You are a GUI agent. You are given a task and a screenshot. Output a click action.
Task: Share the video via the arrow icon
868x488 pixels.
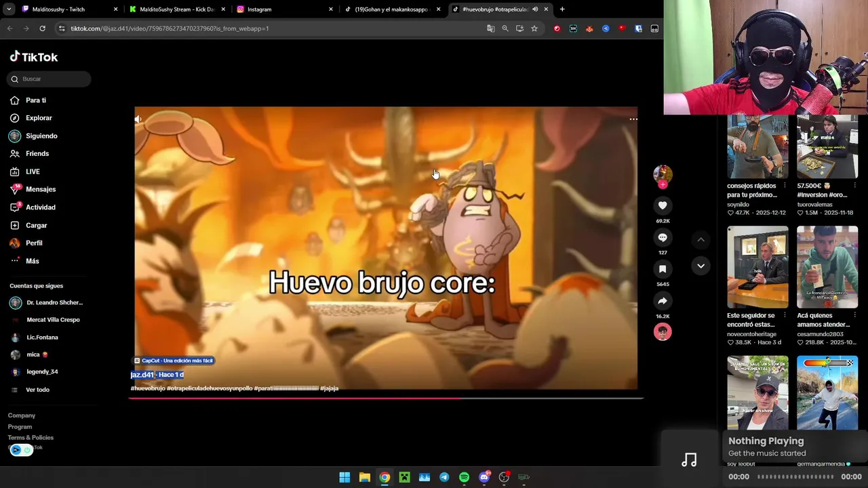pyautogui.click(x=663, y=301)
